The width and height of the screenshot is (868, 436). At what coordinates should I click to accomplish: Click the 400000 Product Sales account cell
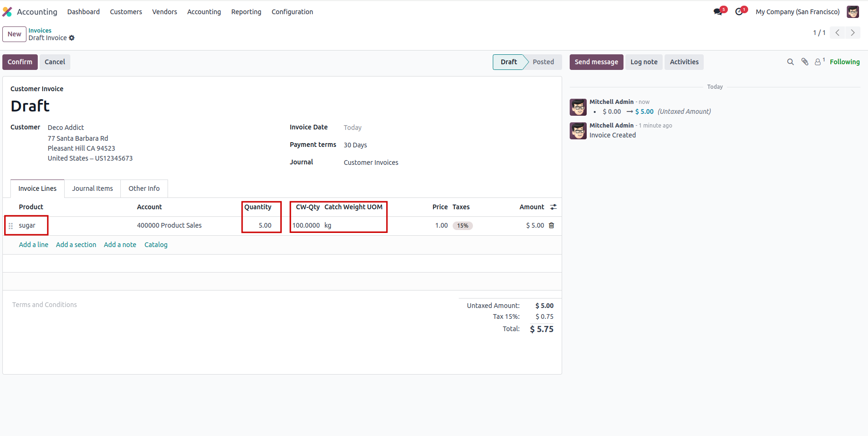169,225
